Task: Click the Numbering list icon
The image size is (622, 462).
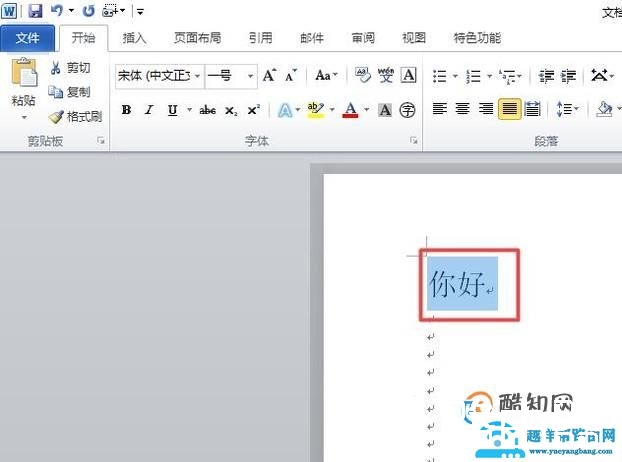Action: click(x=473, y=76)
